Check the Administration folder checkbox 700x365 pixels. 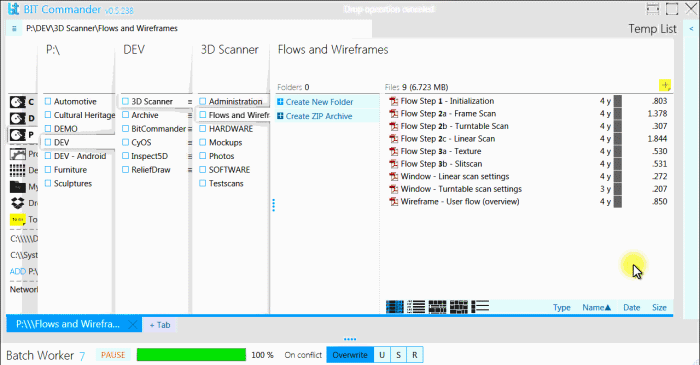pyautogui.click(x=203, y=101)
